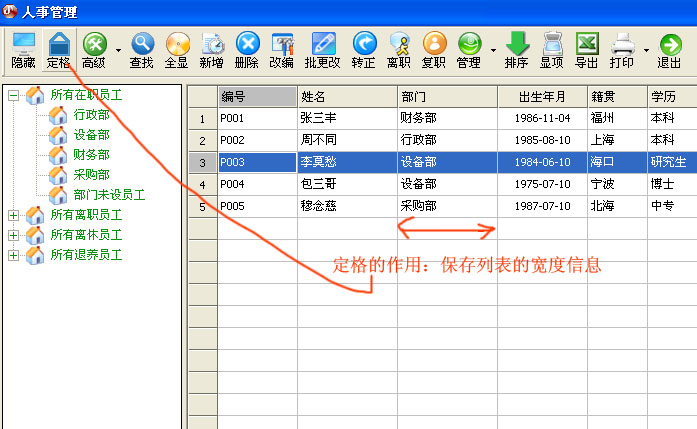The image size is (697, 429).
Task: Click the 籍贯 column header
Action: pyautogui.click(x=617, y=96)
